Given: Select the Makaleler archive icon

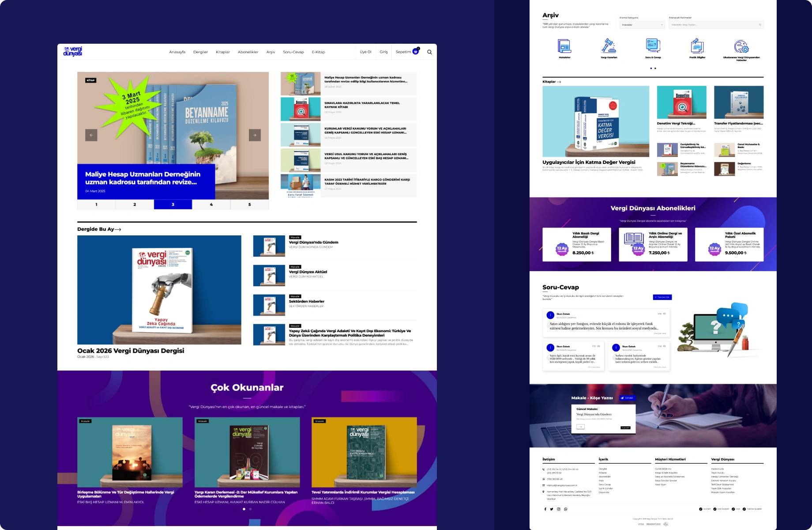Looking at the screenshot, I should click(564, 46).
